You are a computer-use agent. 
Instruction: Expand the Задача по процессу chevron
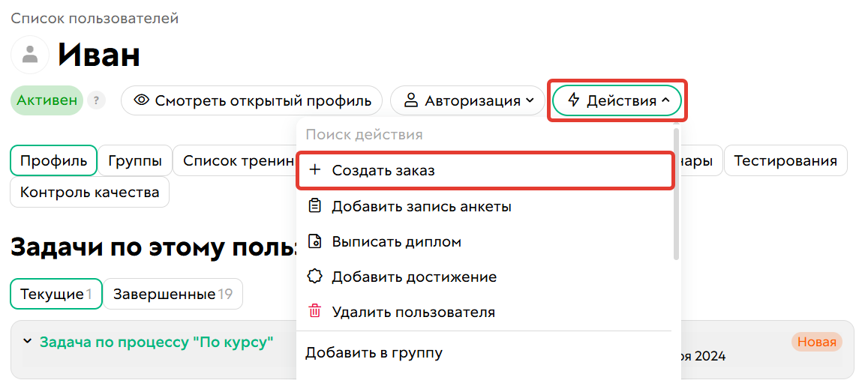[x=27, y=342]
